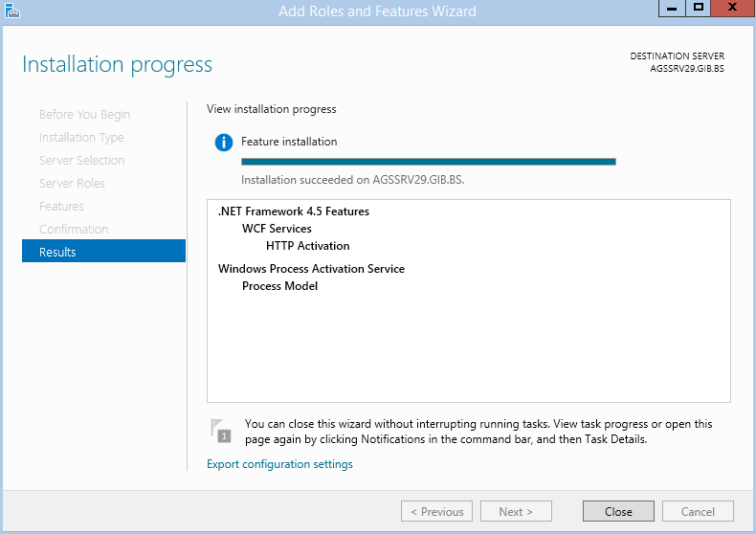Viewport: 756px width, 534px height.
Task: Minimize the wizard window
Action: click(672, 9)
